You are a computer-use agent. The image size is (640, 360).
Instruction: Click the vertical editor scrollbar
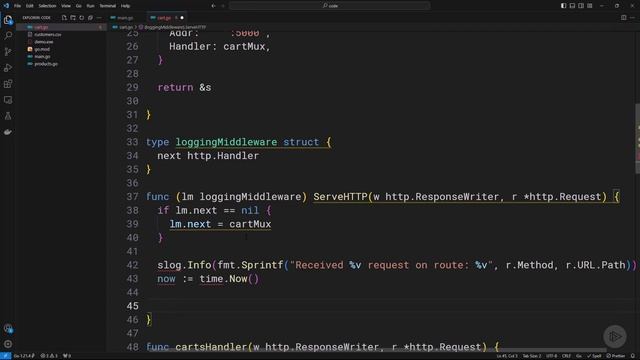637,139
